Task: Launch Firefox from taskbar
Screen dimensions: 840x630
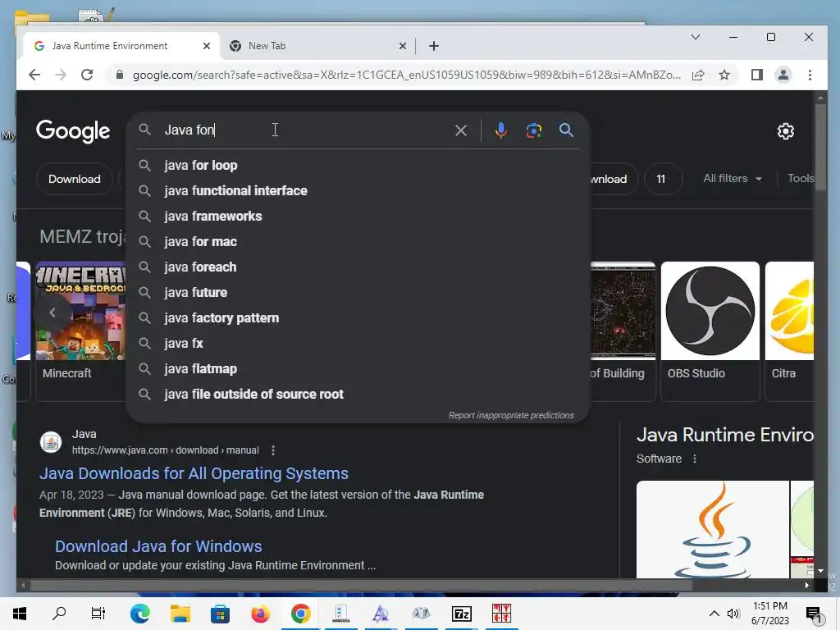Action: [260, 614]
